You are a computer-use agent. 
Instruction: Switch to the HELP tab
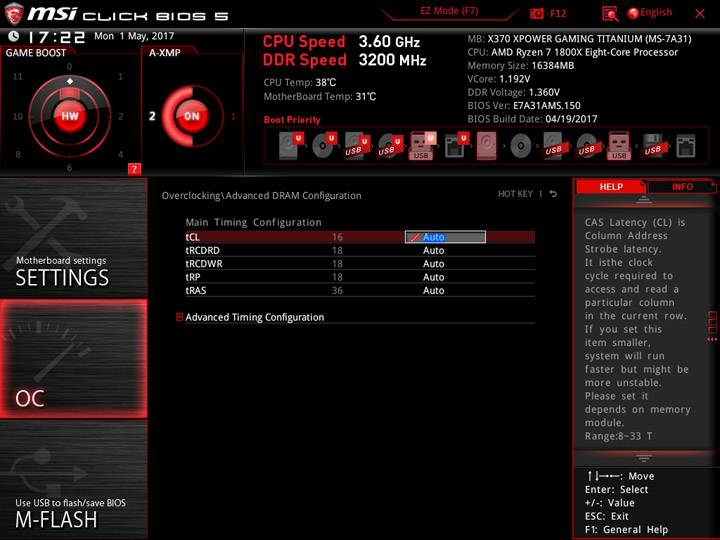tap(611, 186)
